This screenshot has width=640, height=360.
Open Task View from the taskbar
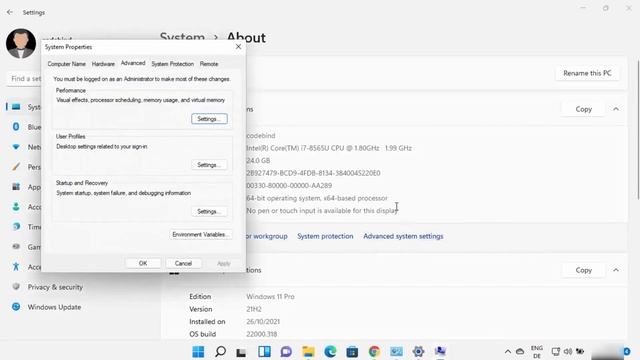coord(242,352)
